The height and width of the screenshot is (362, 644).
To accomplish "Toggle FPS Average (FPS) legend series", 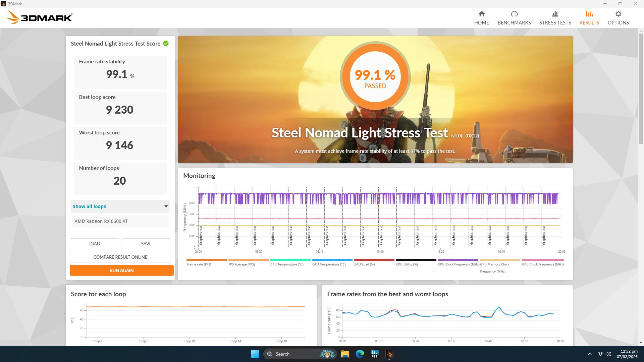I will 248,262.
